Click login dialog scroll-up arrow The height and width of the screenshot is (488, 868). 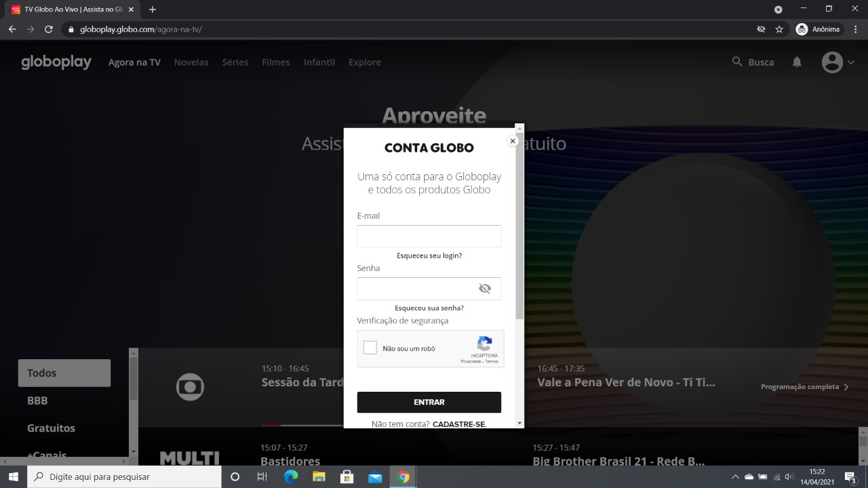coord(519,127)
